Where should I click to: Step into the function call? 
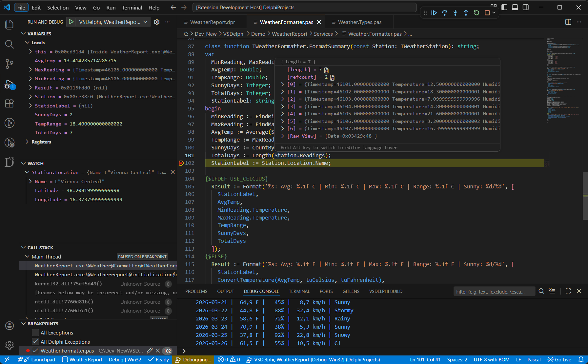tap(455, 13)
